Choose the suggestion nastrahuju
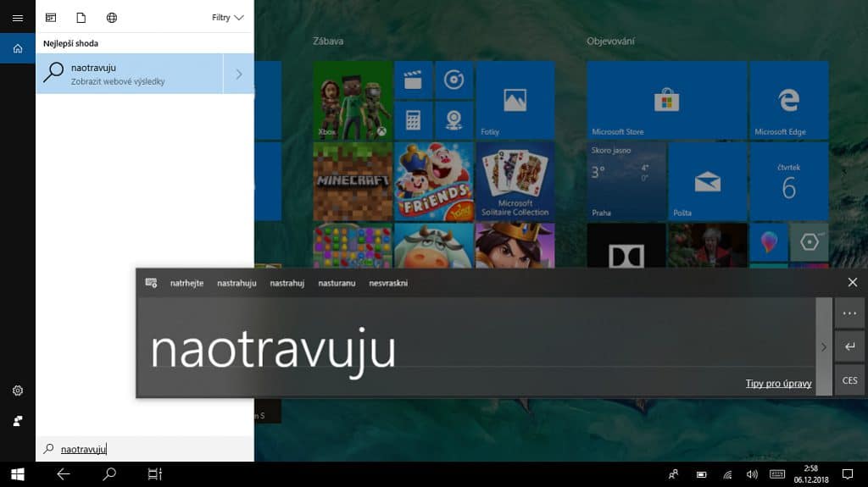 [x=236, y=283]
